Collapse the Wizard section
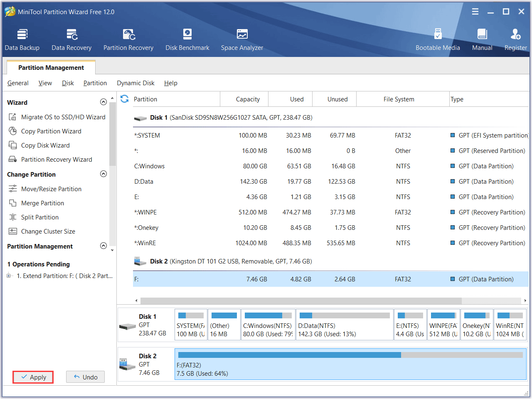The image size is (532, 399). click(x=103, y=102)
